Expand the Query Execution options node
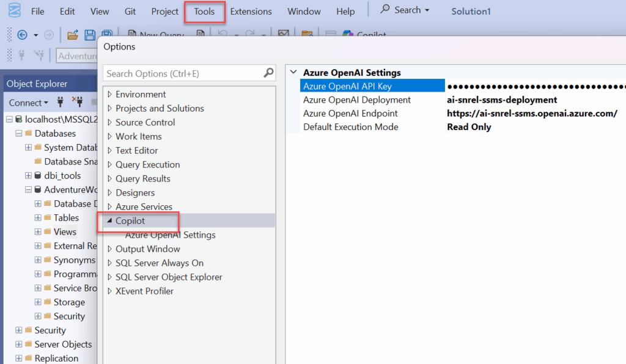 [109, 164]
